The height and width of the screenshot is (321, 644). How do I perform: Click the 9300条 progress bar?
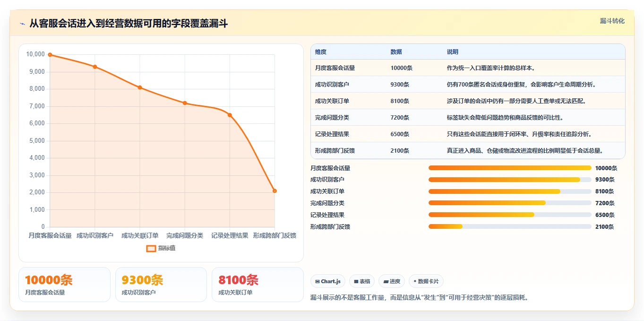pos(510,180)
